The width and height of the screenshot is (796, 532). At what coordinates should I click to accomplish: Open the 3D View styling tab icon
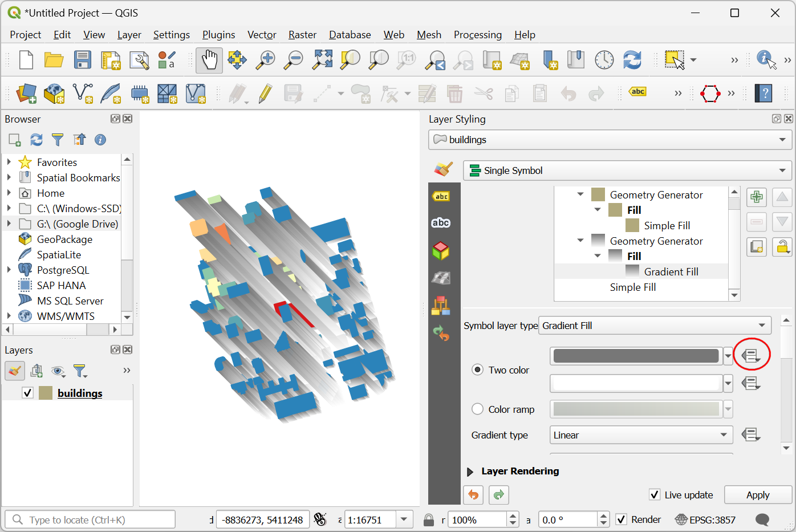pyautogui.click(x=441, y=250)
